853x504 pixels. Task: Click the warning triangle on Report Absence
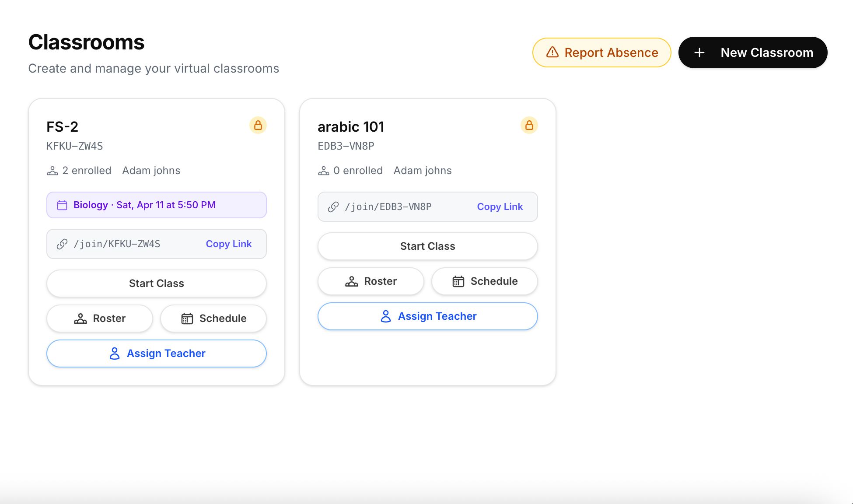pyautogui.click(x=552, y=52)
